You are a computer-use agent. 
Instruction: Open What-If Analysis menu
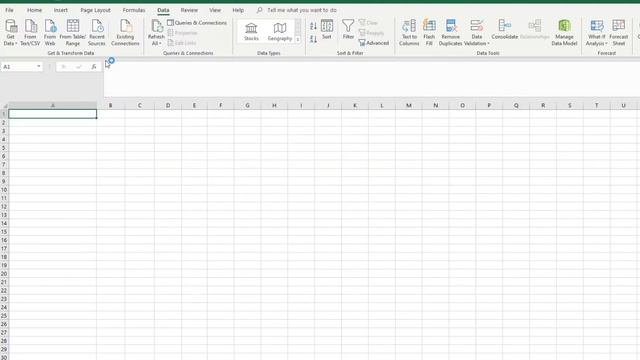(596, 32)
